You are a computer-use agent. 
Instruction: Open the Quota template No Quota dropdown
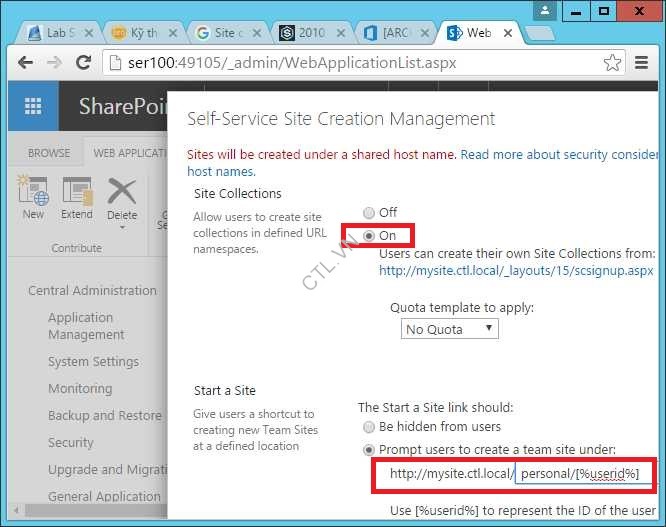450,329
